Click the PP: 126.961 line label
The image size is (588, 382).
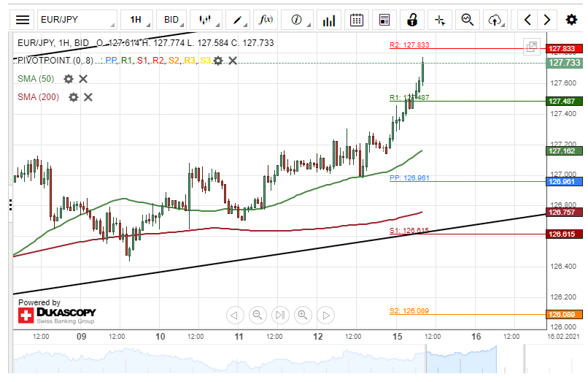click(409, 178)
